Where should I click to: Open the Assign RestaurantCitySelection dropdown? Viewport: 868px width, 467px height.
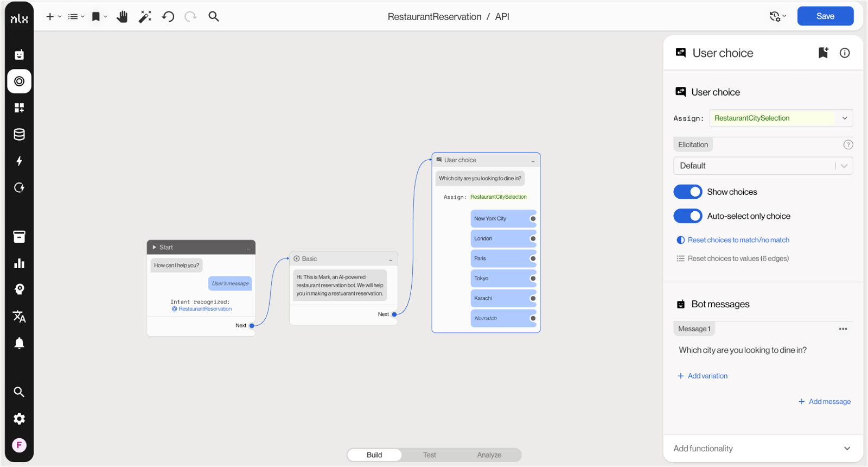[781, 118]
